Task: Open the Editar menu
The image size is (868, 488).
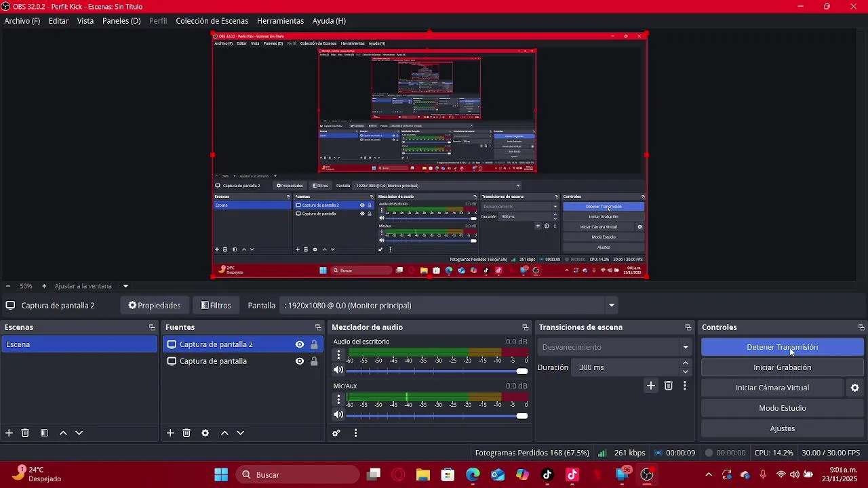Action: point(58,21)
